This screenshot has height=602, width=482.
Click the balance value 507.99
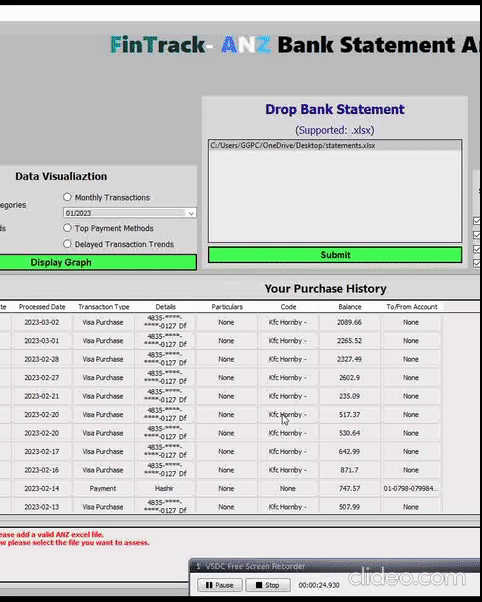pos(349,507)
